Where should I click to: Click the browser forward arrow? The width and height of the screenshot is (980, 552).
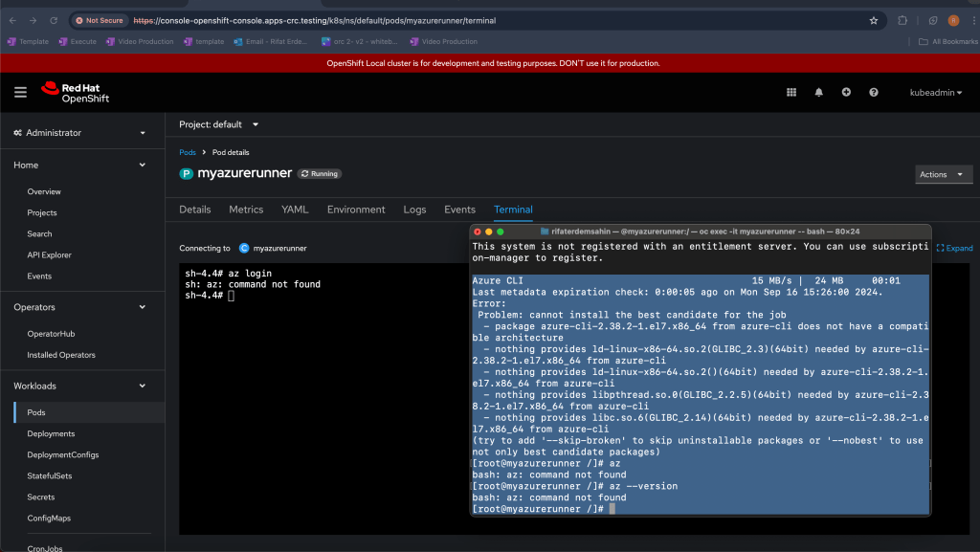[33, 21]
